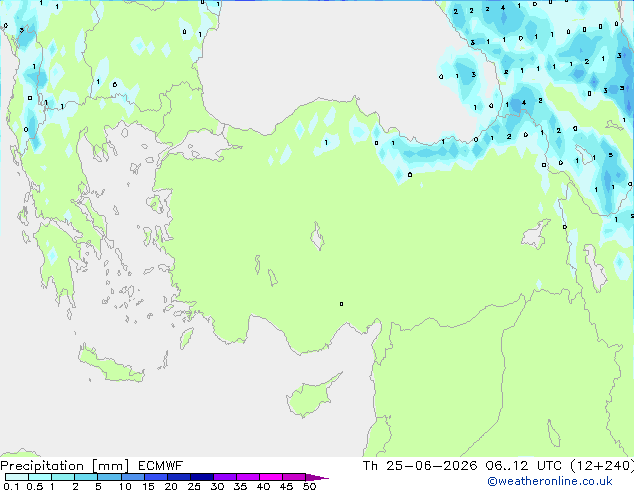This screenshot has height=490, width=634.
Task: Click the 20–25 mm dark blue swatch
Action: point(178,477)
